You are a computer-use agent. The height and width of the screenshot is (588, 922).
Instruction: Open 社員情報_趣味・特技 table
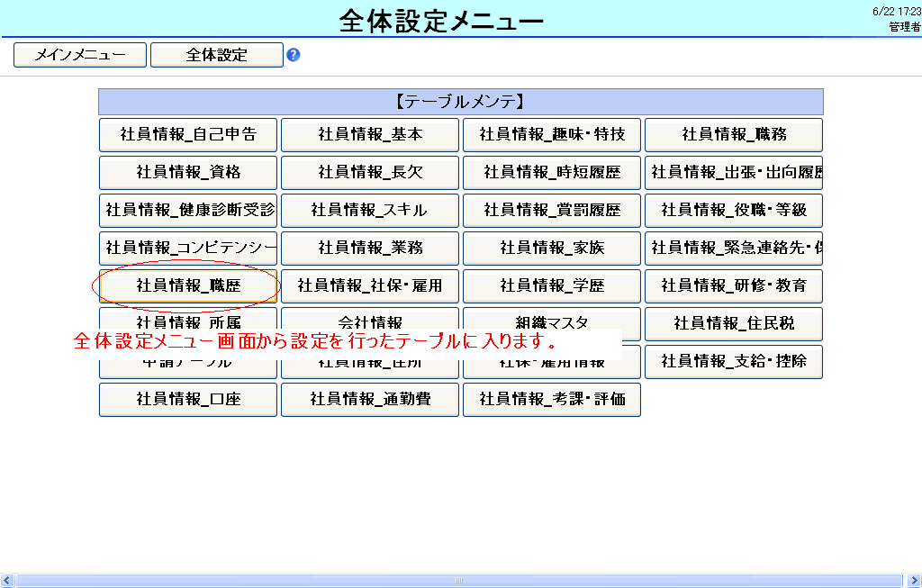pos(552,135)
